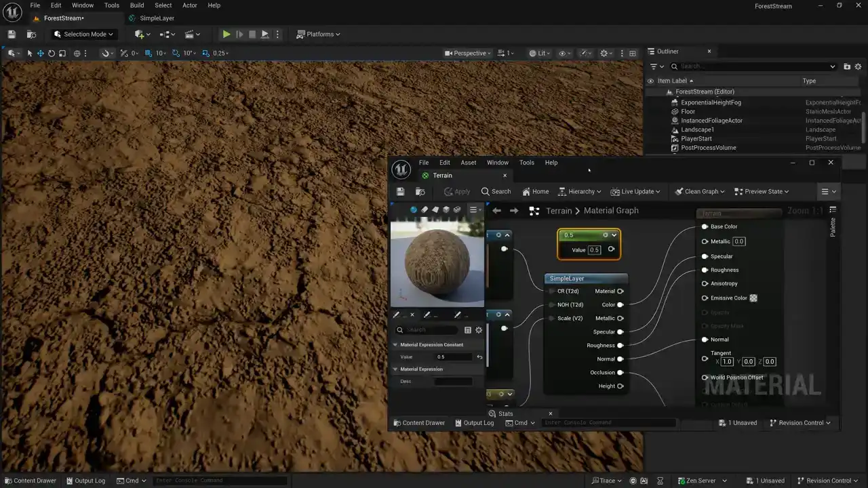Reset the Value property to default arrow
The width and height of the screenshot is (868, 488).
click(x=479, y=357)
